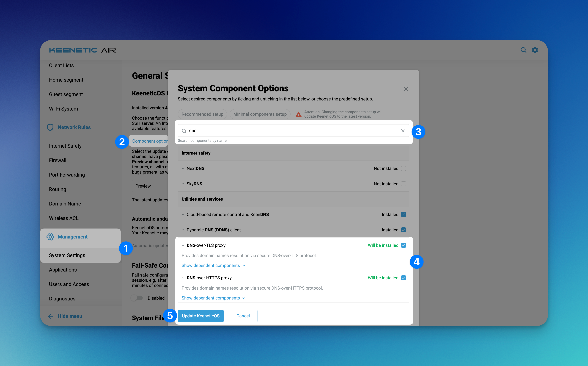Open Port Forwarding in sidebar menu
Viewport: 588px width, 366px height.
point(67,175)
